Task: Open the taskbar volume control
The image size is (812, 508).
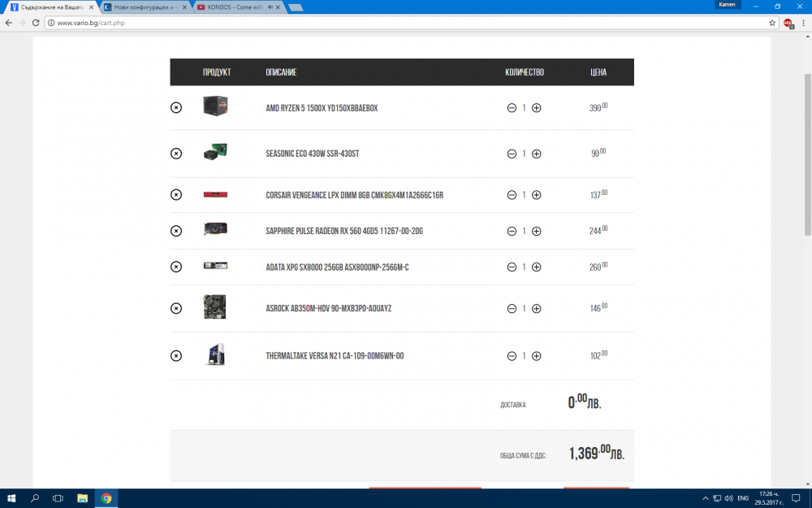Action: tap(728, 499)
